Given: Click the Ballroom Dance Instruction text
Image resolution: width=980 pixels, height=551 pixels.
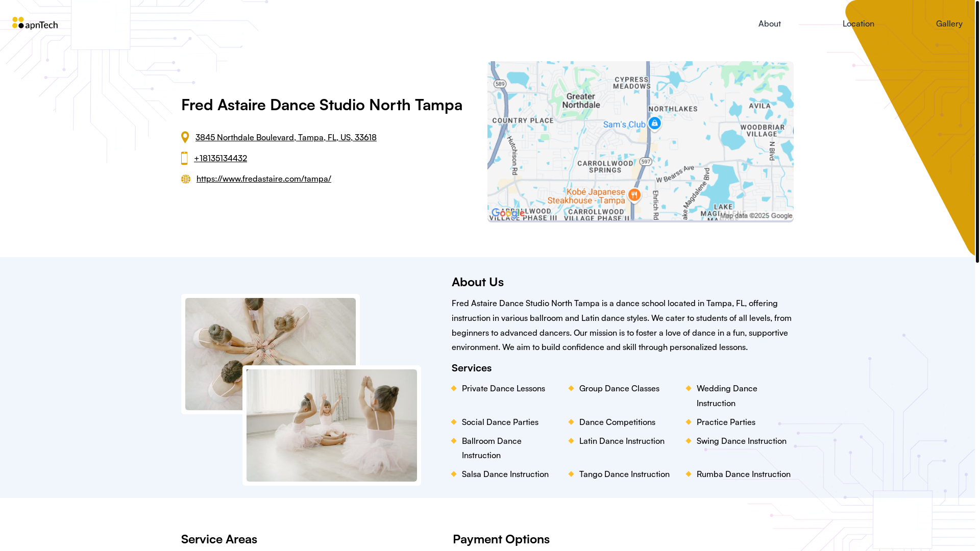Looking at the screenshot, I should tap(492, 448).
